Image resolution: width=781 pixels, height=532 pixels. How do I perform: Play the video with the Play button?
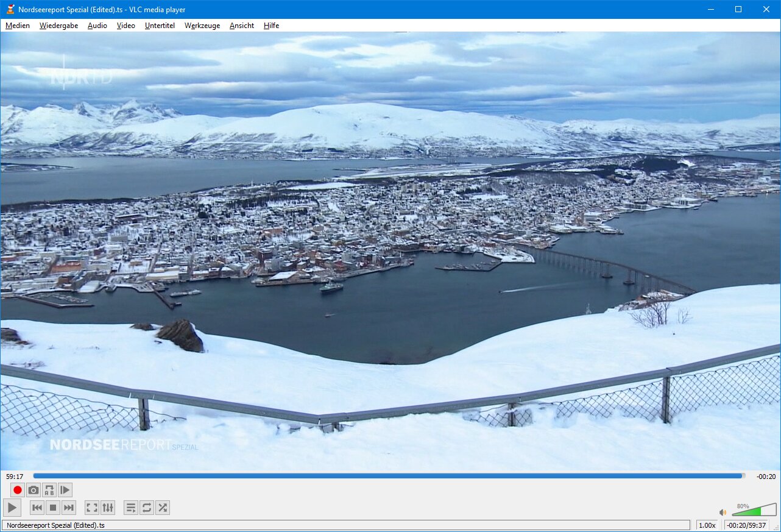point(12,508)
